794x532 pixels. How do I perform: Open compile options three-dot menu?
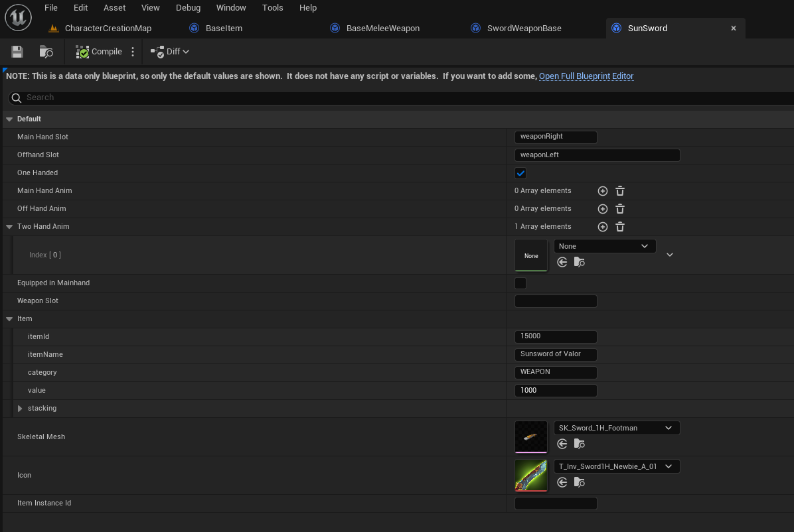pyautogui.click(x=133, y=52)
